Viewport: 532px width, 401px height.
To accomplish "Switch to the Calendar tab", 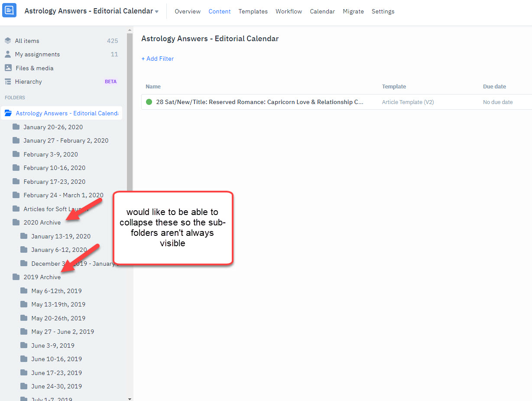I will tap(322, 12).
